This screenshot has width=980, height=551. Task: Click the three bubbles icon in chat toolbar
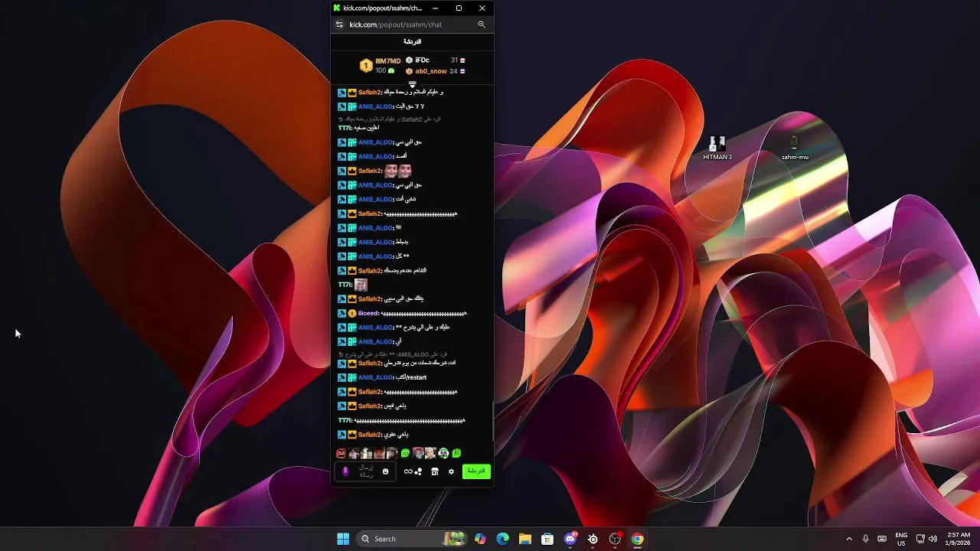pos(418,471)
